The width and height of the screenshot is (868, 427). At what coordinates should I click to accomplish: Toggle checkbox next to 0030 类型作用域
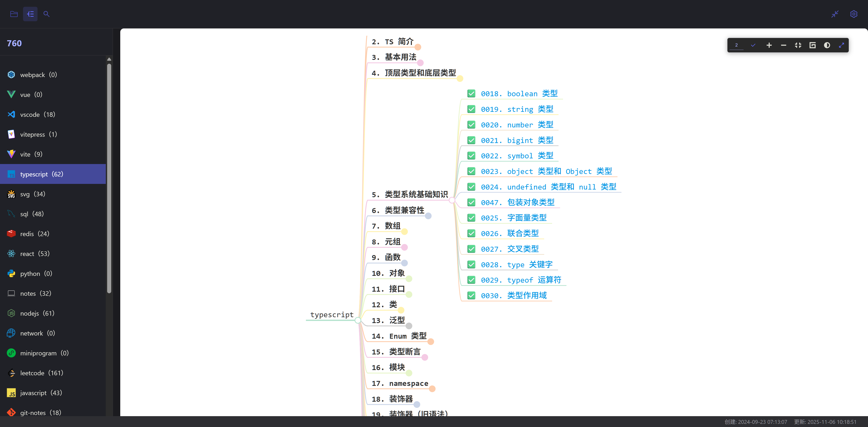click(471, 296)
